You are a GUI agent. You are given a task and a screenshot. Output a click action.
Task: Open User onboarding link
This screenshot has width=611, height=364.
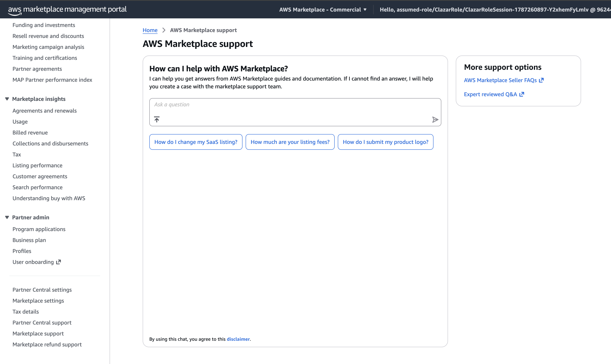33,262
